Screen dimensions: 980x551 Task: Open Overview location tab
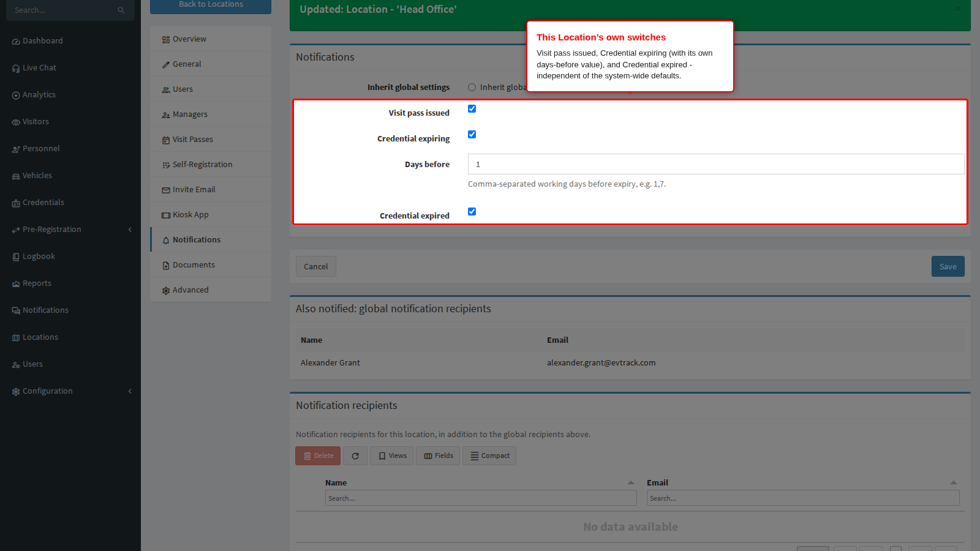[211, 39]
